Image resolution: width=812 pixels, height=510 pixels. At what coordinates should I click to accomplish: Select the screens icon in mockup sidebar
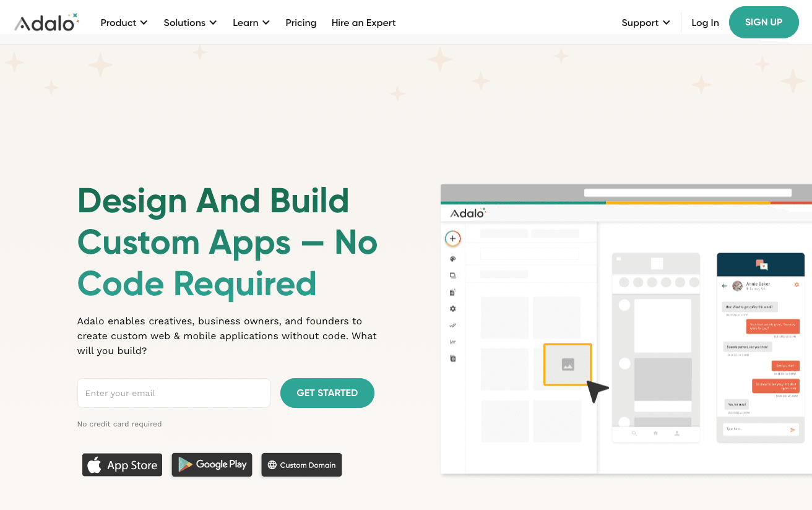(x=453, y=275)
